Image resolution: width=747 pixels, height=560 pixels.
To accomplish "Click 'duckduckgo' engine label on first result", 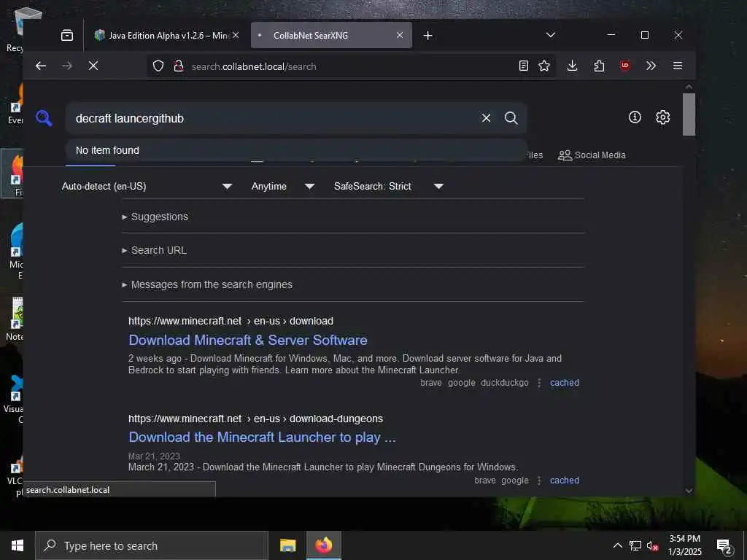I will click(505, 383).
